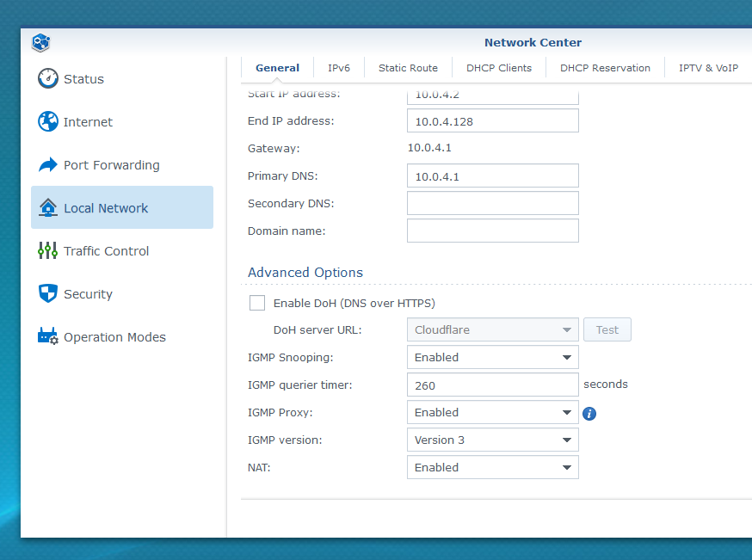The width and height of the screenshot is (752, 560).
Task: Click the Security shield icon
Action: tap(47, 294)
